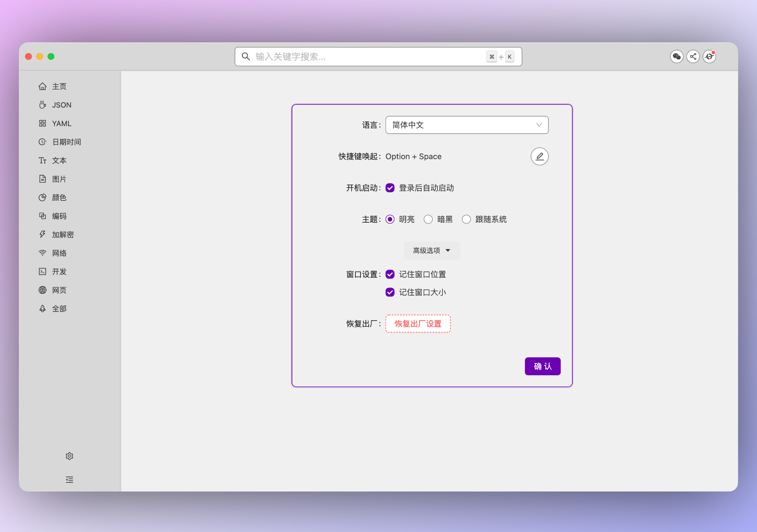Uncheck 记住窗口位置 window setting

tap(390, 274)
